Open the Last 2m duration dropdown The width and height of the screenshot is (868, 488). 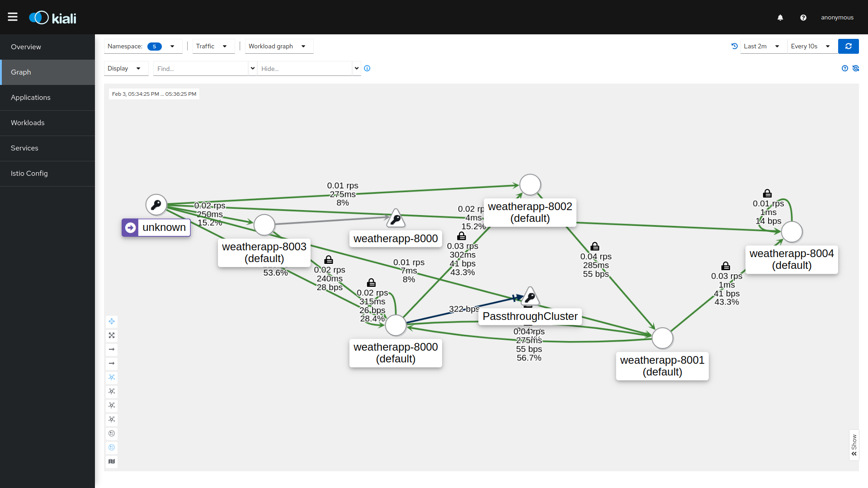(764, 46)
